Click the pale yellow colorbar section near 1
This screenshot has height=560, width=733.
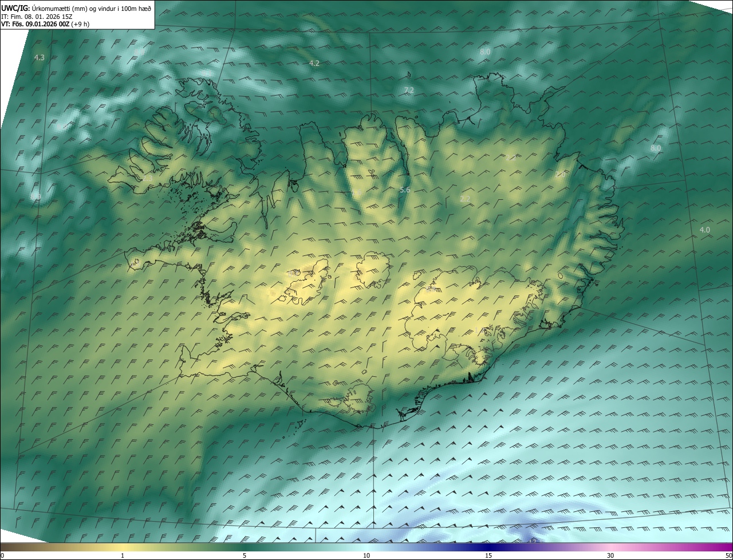click(123, 547)
